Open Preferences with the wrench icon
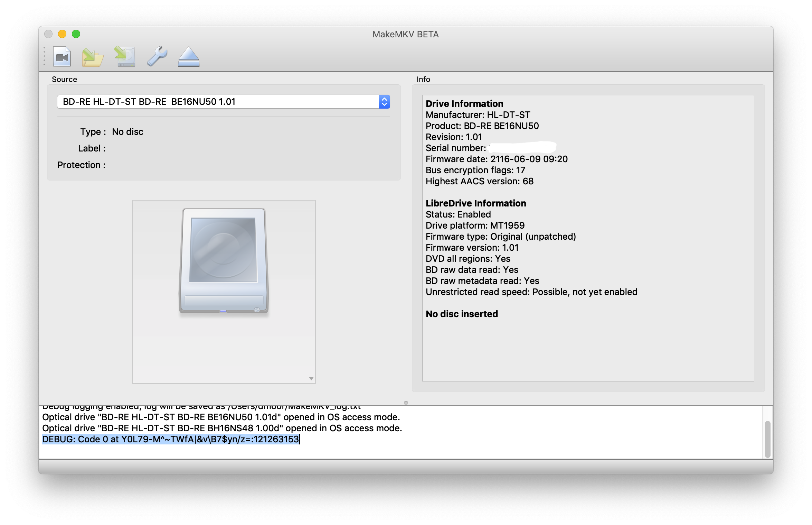 (157, 56)
